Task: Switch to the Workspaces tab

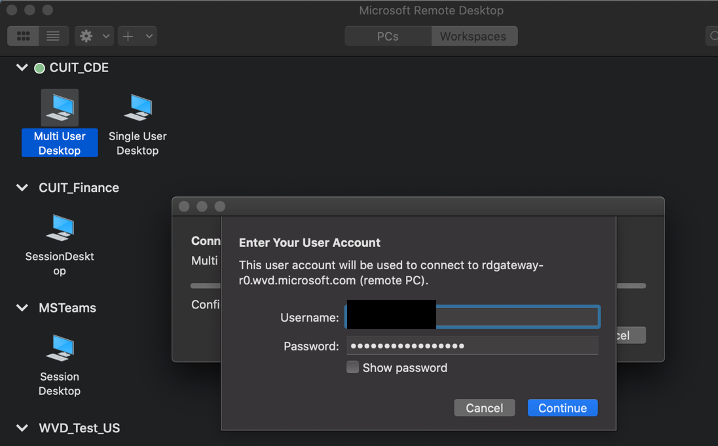Action: [x=473, y=36]
